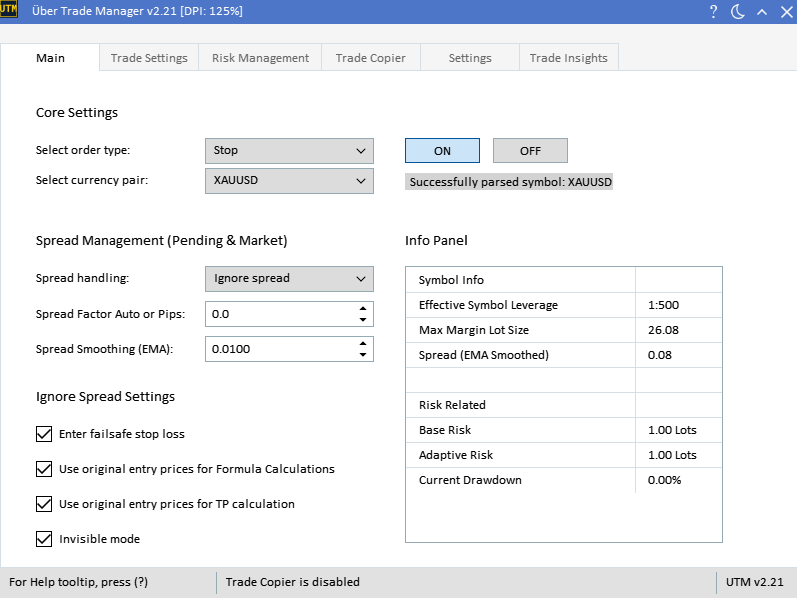Expand the currency pair XAUUSD dropdown
This screenshot has height=598, width=797.
[289, 181]
